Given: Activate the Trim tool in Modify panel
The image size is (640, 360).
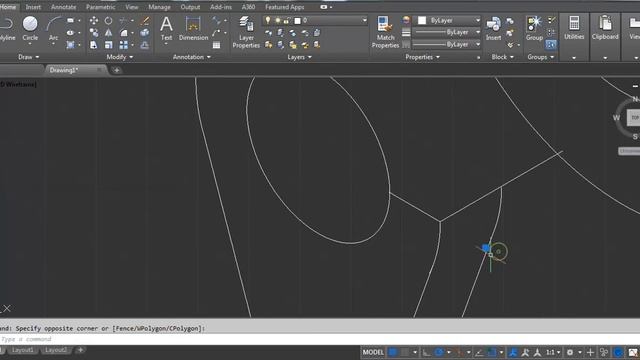Looking at the screenshot, I should [x=123, y=20].
